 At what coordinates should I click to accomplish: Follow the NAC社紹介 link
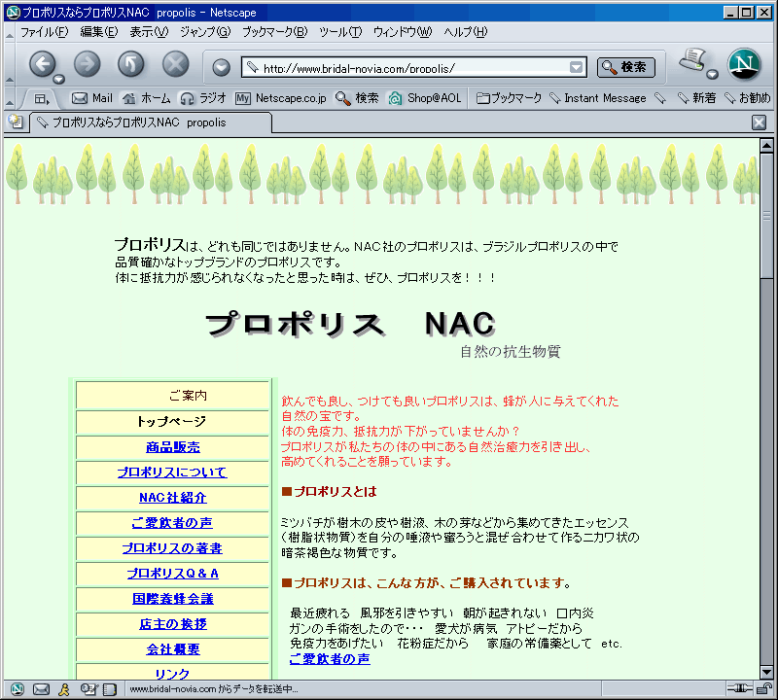point(173,498)
